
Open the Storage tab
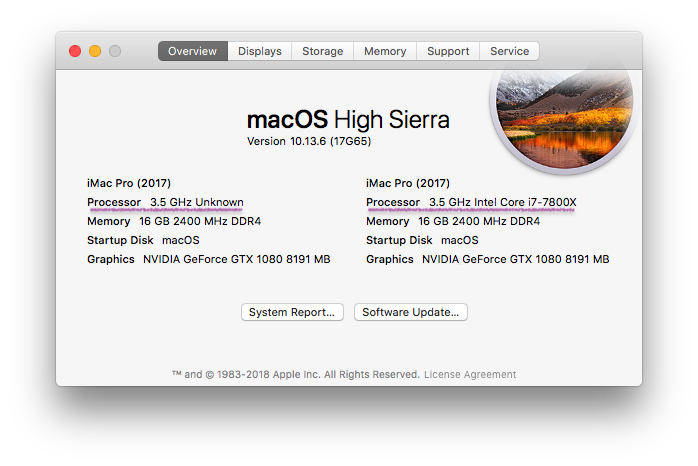(x=323, y=51)
